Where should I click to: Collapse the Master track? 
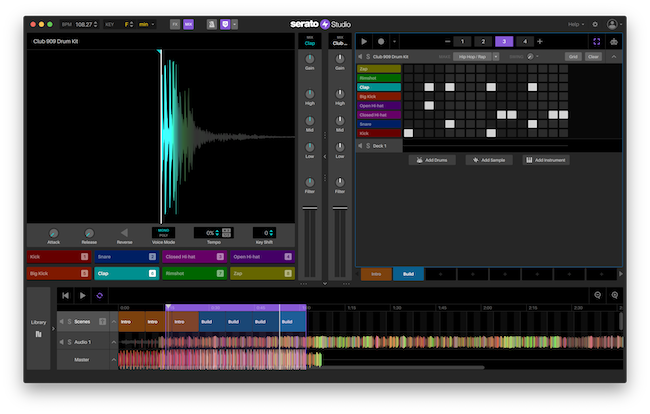pos(114,360)
